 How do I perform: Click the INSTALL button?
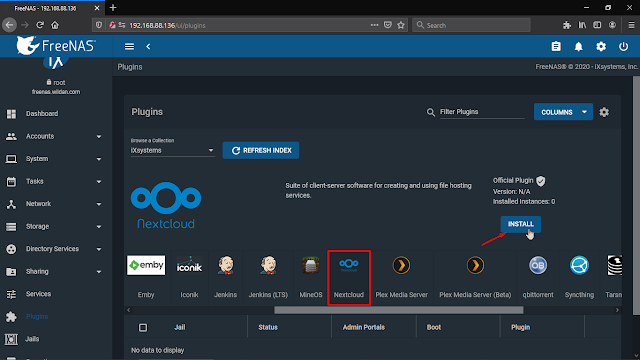(520, 224)
